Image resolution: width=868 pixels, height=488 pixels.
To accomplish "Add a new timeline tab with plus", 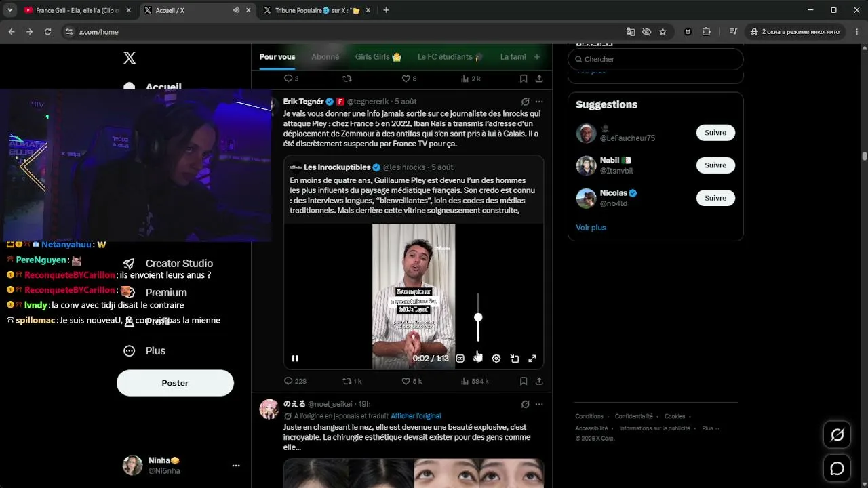I will point(537,57).
